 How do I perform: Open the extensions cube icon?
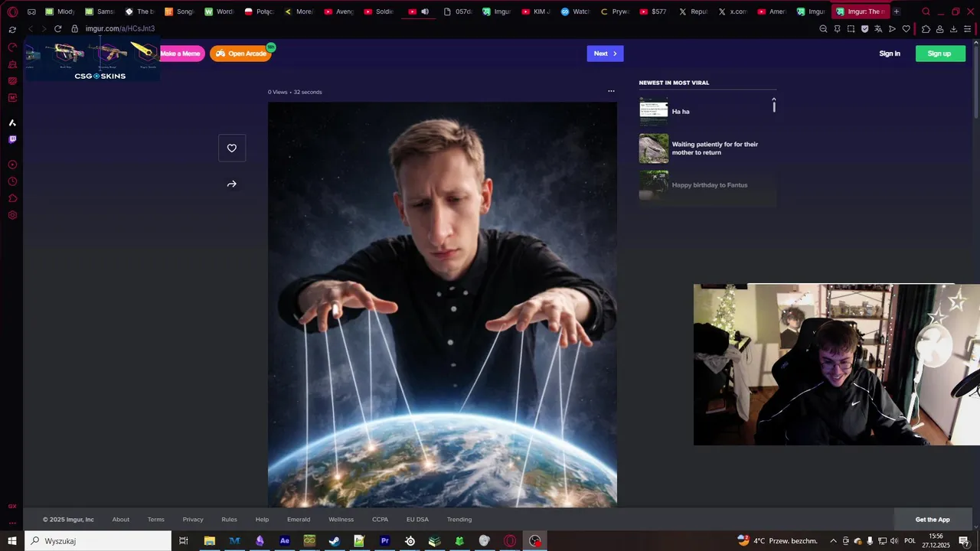(x=926, y=29)
